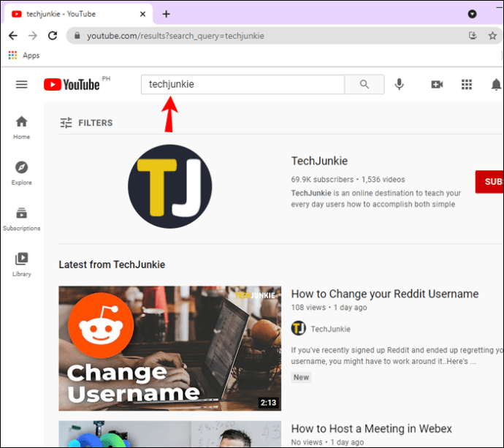This screenshot has height=448, width=504.
Task: Open the TechJunkie channel avatar
Action: pos(169,186)
